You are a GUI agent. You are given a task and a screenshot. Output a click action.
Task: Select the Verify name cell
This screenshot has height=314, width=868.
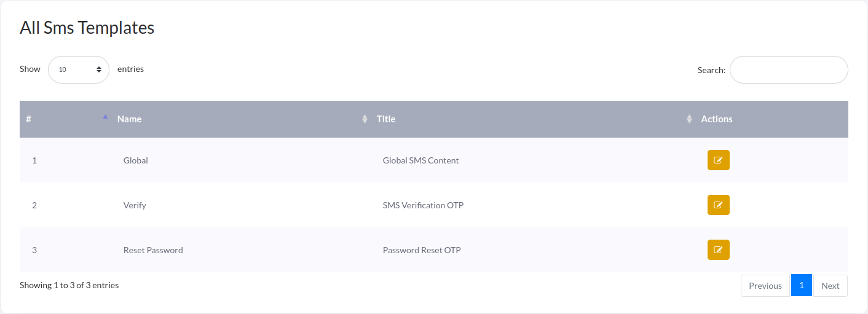(x=135, y=205)
